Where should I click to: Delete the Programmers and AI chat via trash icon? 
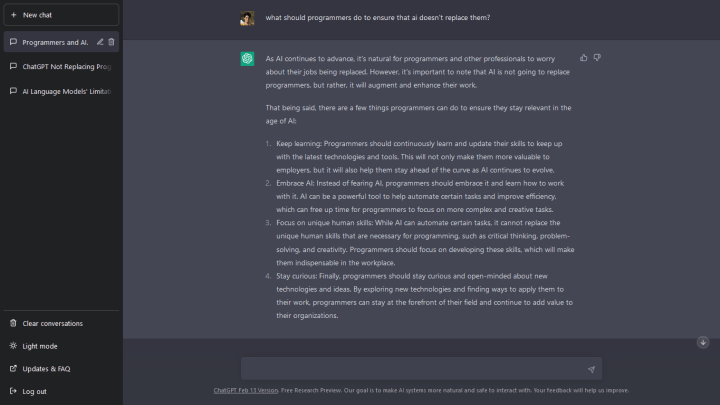click(x=111, y=42)
